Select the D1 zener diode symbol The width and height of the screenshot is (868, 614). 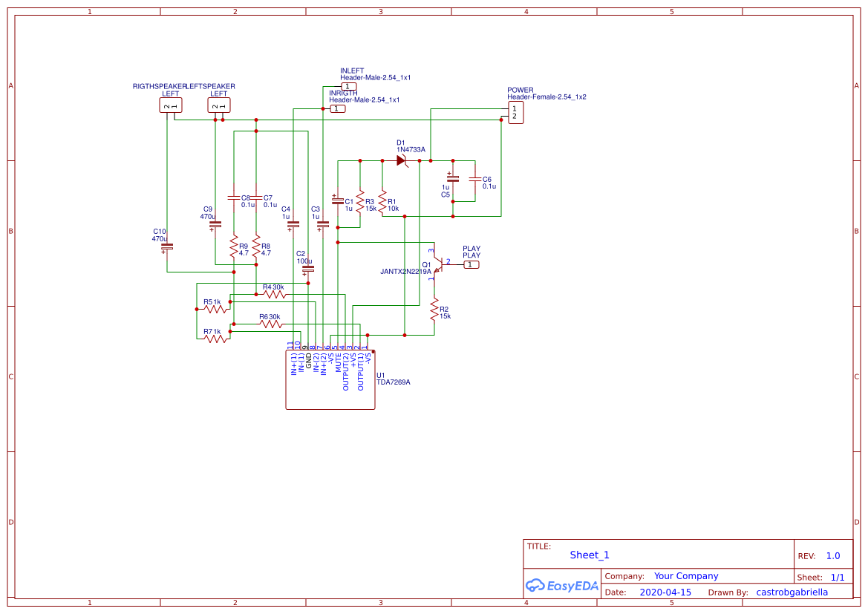tap(402, 160)
